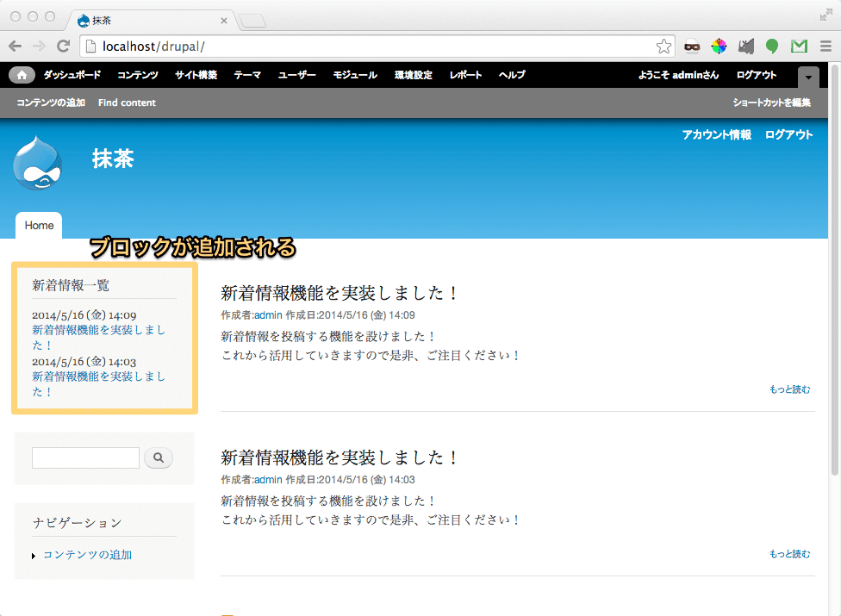Open the ダッシュボード admin menu
The width and height of the screenshot is (841, 616).
click(72, 75)
